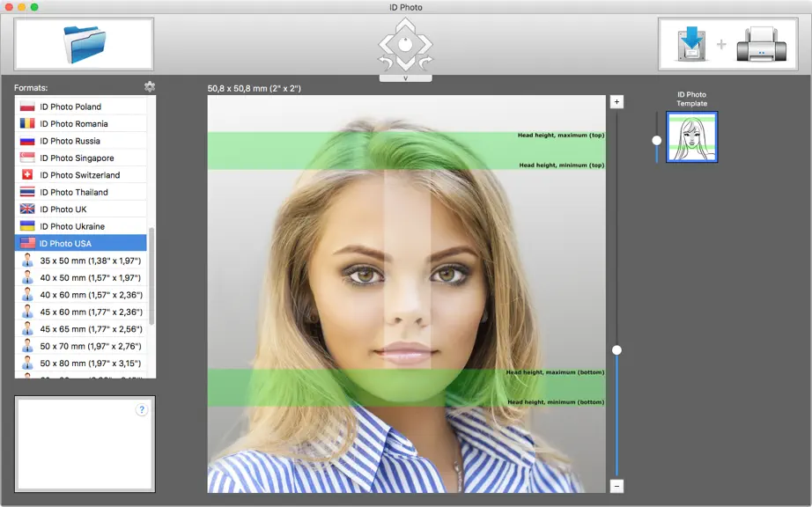This screenshot has width=812, height=507.
Task: Zoom out with the minus button
Action: pos(616,486)
